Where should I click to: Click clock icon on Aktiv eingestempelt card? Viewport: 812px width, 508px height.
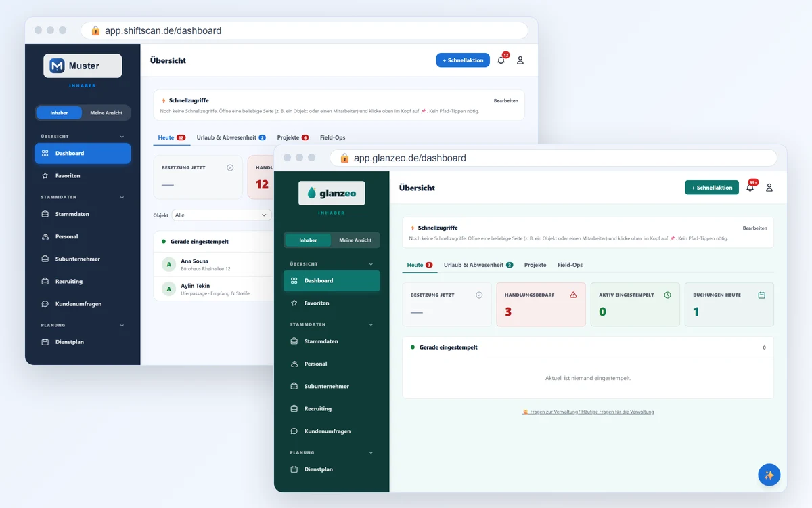667,295
